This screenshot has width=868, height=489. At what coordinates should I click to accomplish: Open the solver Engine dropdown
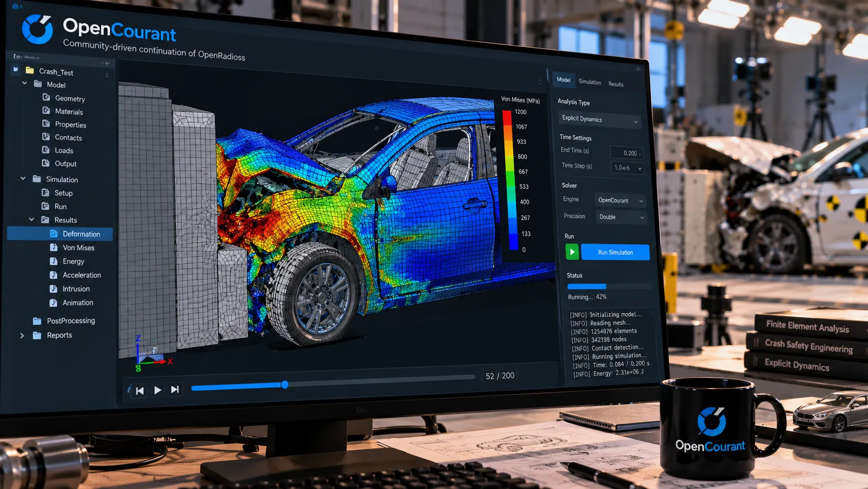click(620, 200)
